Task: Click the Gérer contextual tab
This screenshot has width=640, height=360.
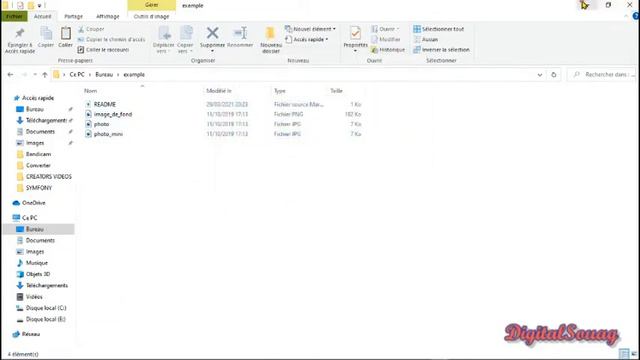Action: tap(151, 5)
